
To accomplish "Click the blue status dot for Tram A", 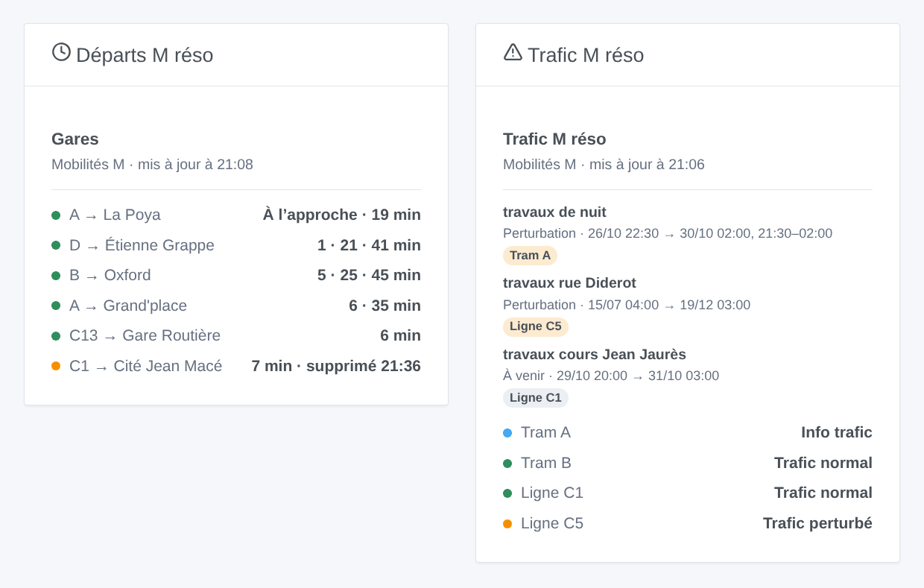I will (507, 433).
